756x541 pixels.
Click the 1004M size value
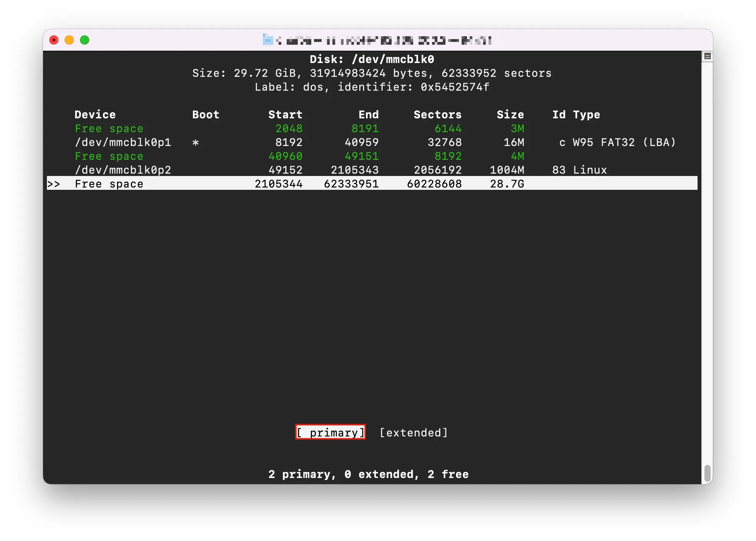(507, 170)
